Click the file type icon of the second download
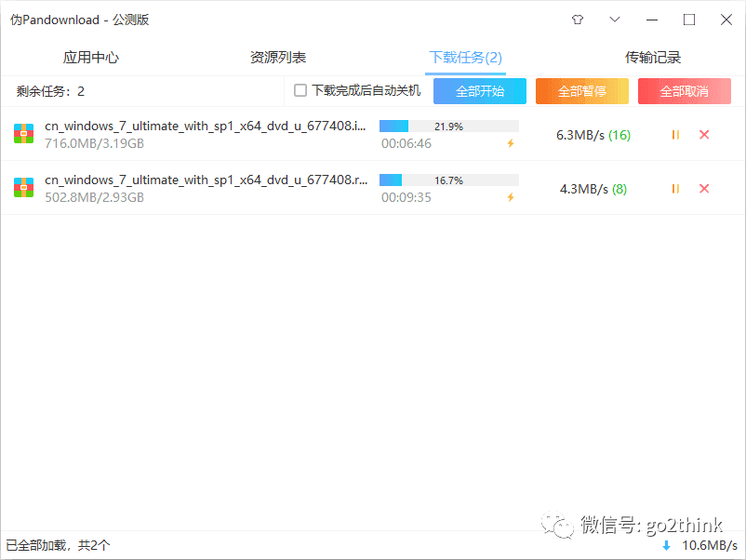Screen dimensions: 746x560 point(23,188)
